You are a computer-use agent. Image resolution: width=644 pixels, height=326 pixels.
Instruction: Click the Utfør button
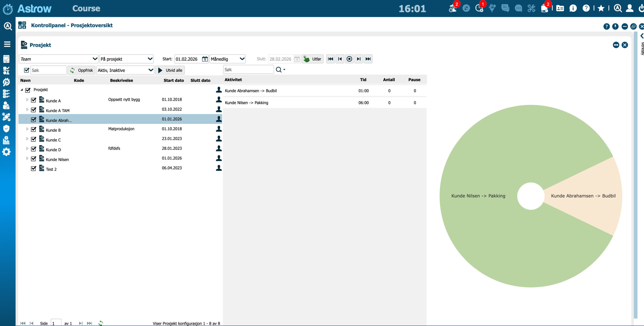(x=312, y=59)
